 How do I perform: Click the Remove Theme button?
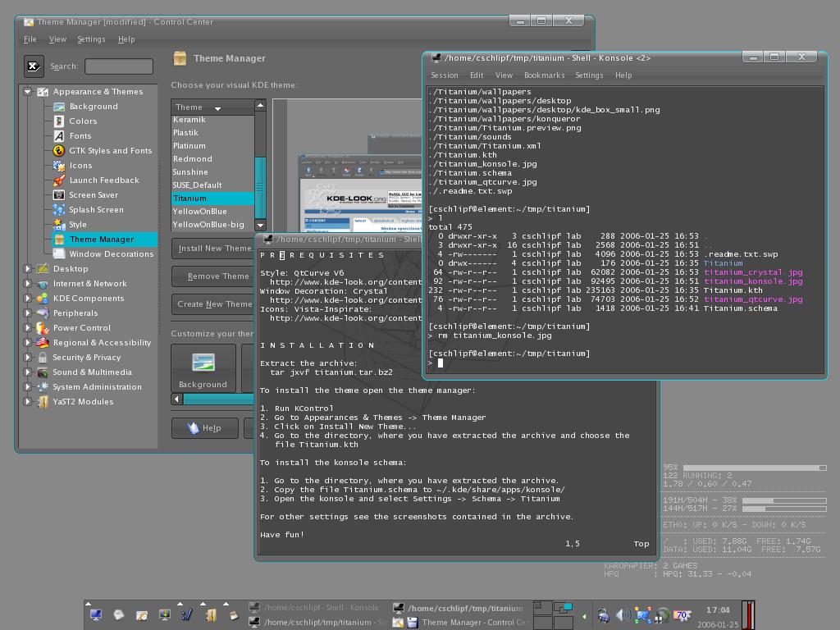[212, 276]
